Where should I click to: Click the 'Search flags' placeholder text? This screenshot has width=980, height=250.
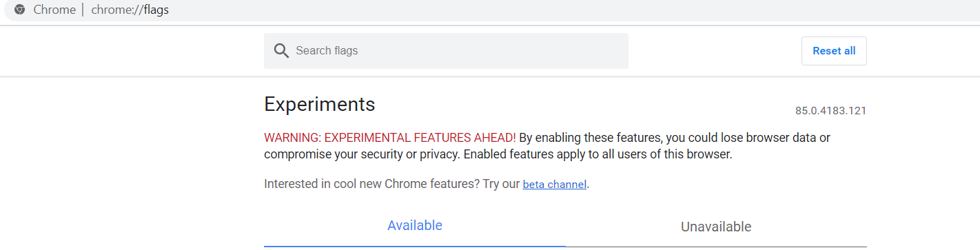tap(327, 51)
